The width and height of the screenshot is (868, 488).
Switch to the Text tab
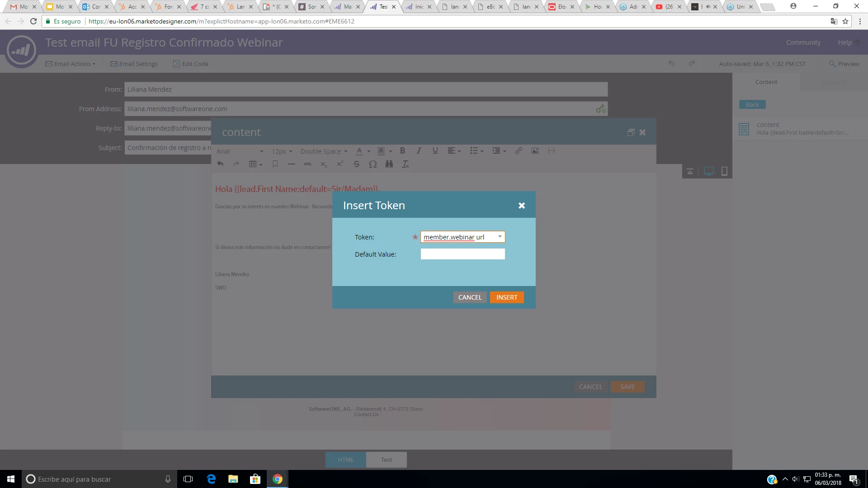tap(386, 460)
